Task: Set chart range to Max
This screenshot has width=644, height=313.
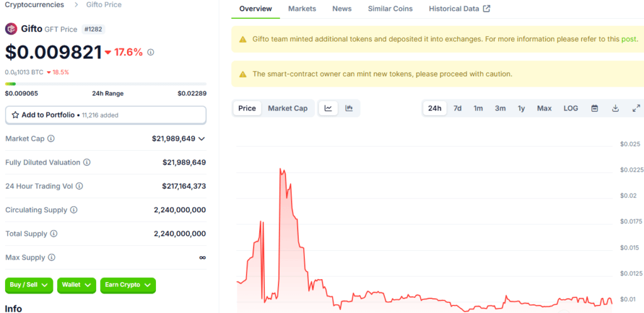Action: coord(544,108)
